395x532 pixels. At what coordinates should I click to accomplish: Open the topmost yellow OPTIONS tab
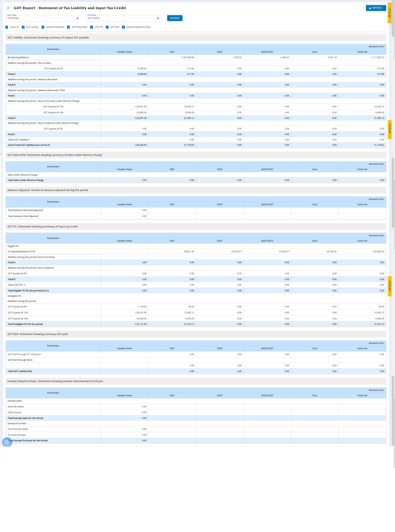(x=389, y=13)
